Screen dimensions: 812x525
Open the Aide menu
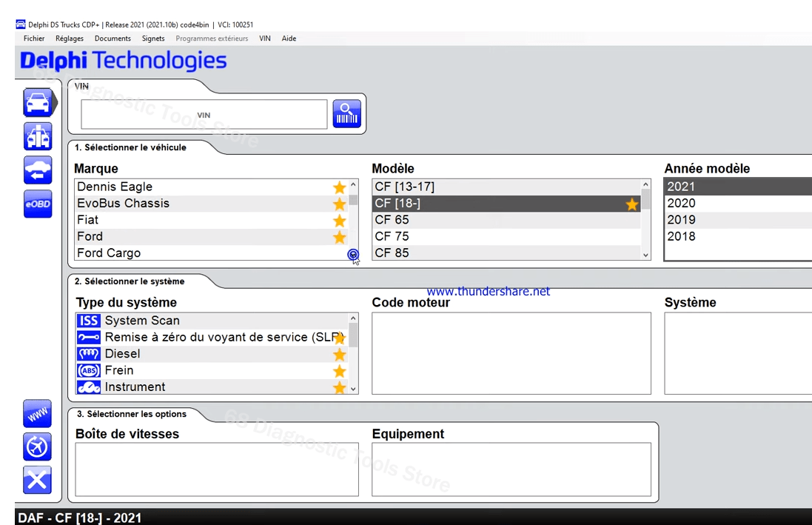point(289,39)
